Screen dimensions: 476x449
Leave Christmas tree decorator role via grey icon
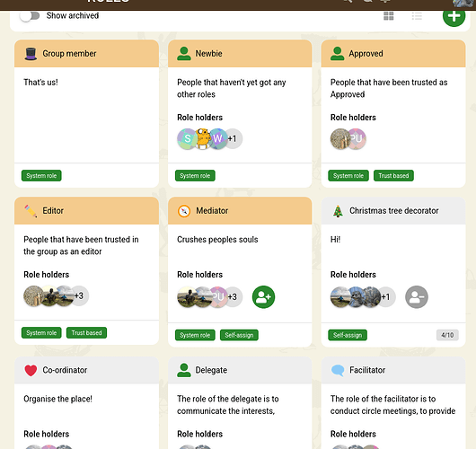tap(417, 297)
